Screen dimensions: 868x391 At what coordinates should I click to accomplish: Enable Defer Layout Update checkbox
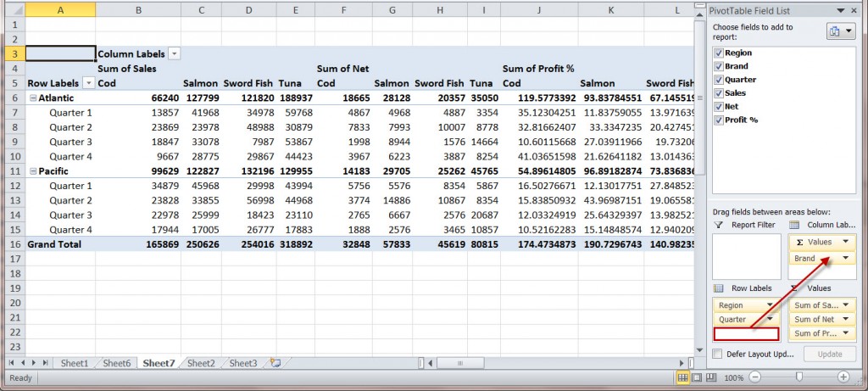tap(717, 354)
